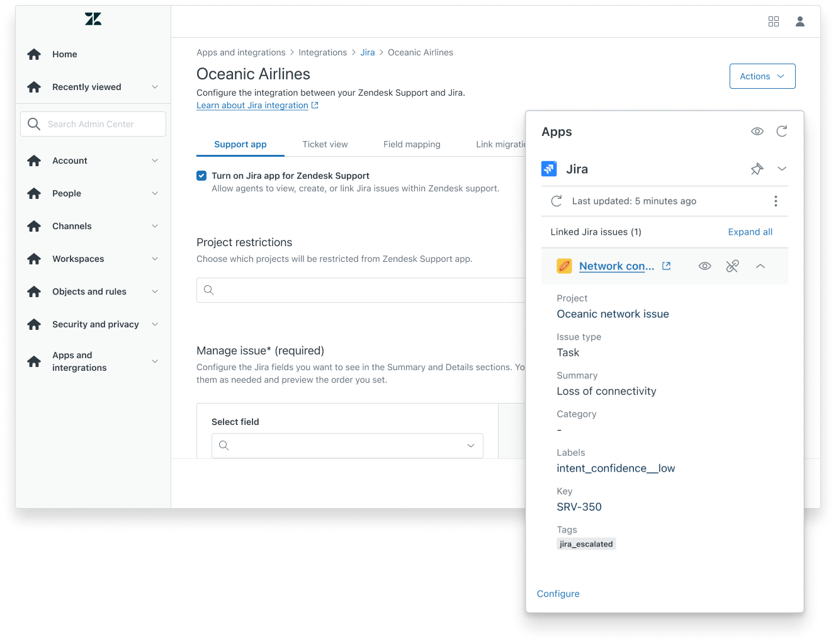Toggle visibility of the linked Network issue
836x644 pixels.
(x=705, y=266)
